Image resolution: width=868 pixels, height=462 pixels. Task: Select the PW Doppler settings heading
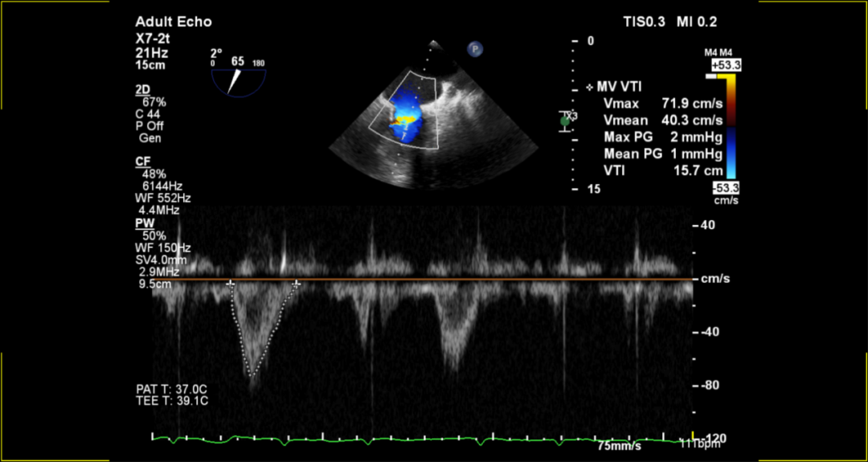[144, 223]
